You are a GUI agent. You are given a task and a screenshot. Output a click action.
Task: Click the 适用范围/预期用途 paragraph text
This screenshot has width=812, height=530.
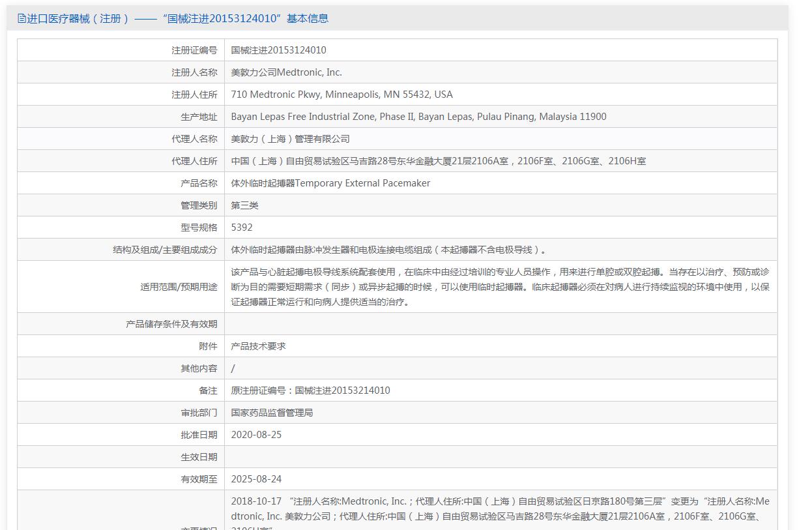(500, 287)
